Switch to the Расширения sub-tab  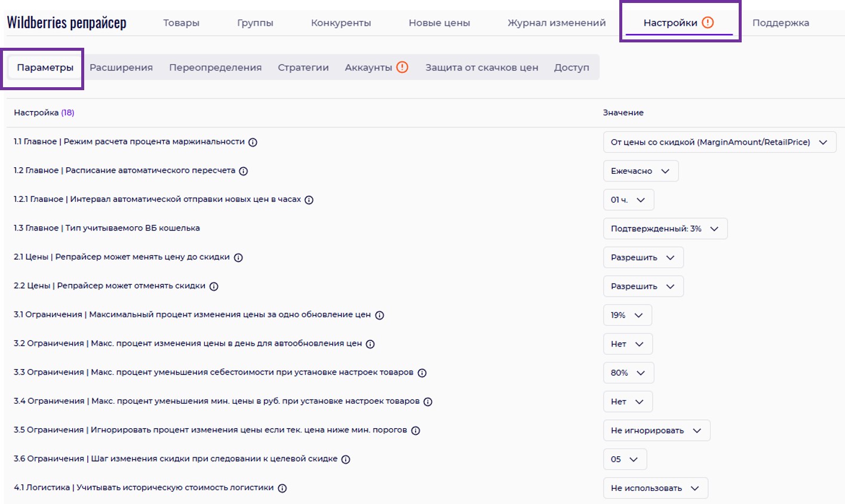pyautogui.click(x=121, y=67)
